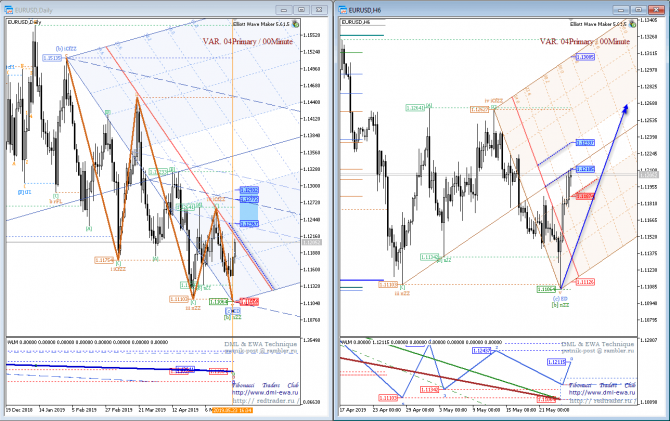Click the 'iii :cZZ' wave label in Daily chart
This screenshot has width=670, height=421.
[194, 308]
